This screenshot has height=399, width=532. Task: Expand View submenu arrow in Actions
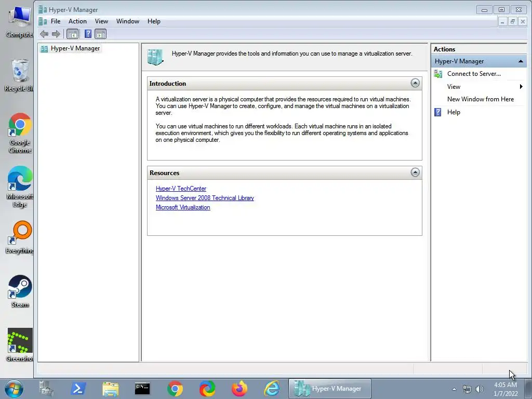521,87
